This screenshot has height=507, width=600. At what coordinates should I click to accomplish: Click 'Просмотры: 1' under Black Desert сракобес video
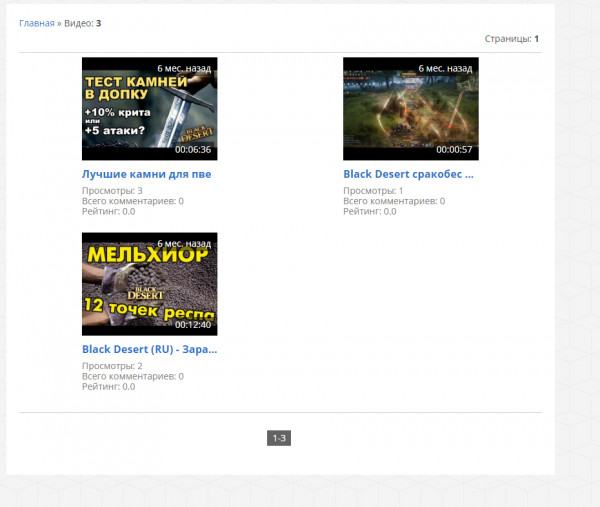(373, 191)
